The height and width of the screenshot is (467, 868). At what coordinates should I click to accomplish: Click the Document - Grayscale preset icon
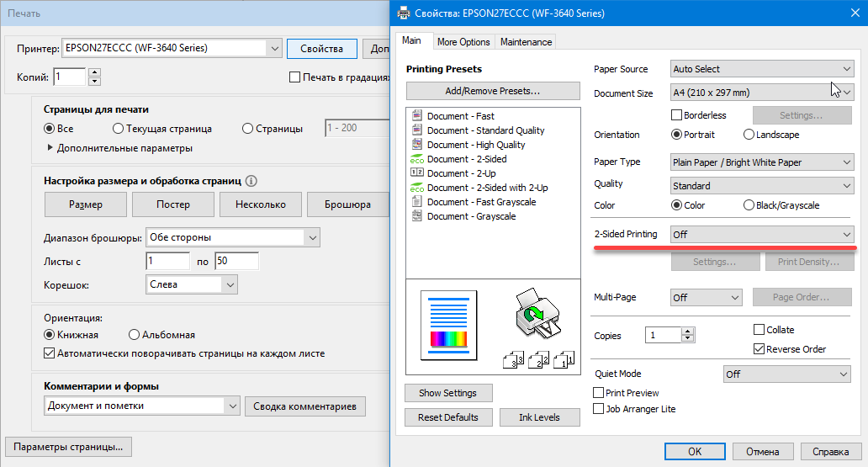[416, 216]
